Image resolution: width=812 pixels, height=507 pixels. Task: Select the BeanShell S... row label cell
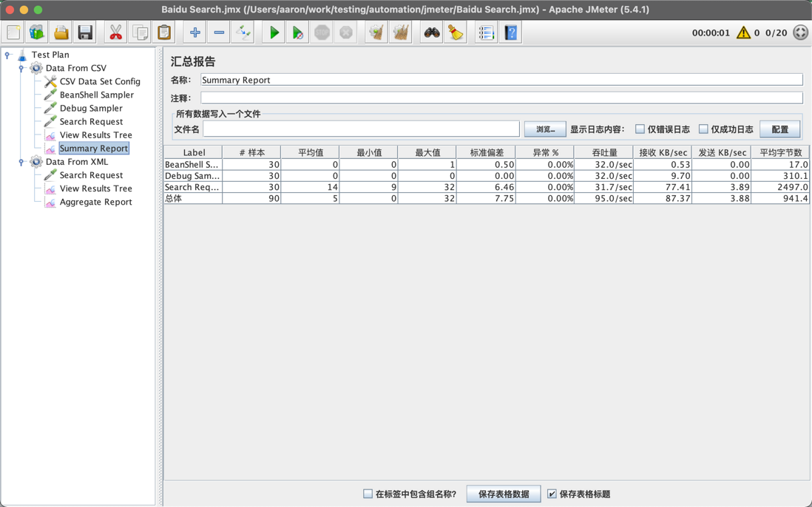(193, 165)
